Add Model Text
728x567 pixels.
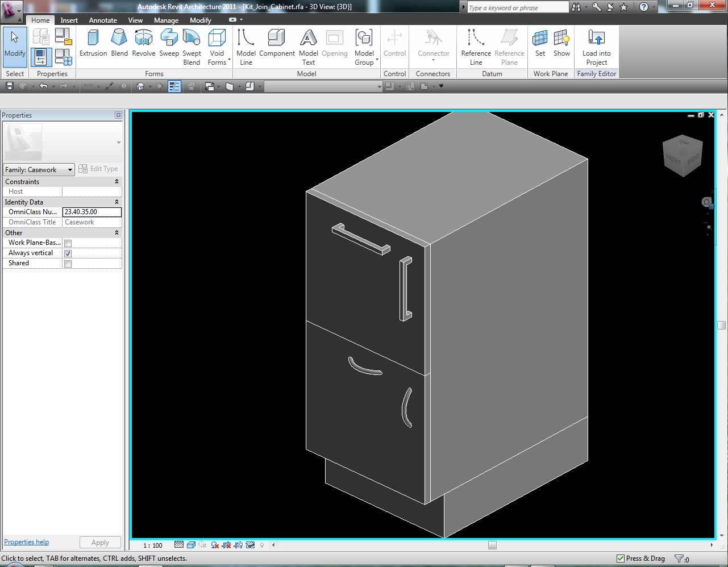(309, 48)
